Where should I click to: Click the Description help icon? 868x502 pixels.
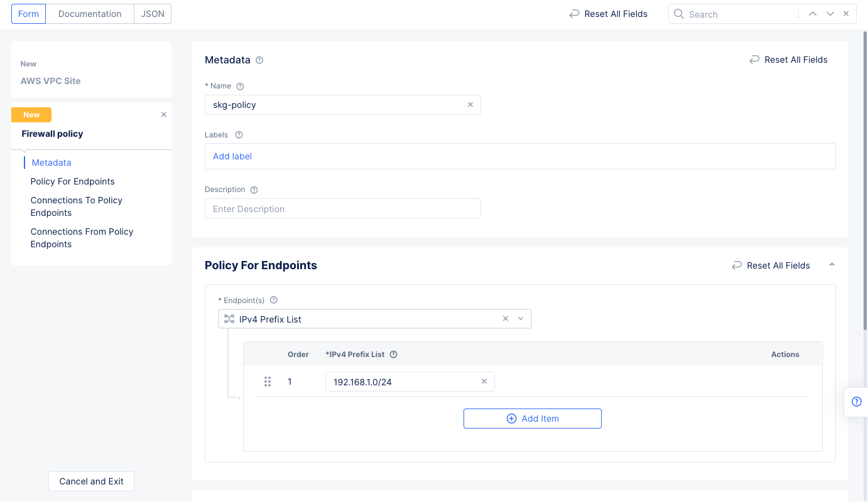(254, 190)
